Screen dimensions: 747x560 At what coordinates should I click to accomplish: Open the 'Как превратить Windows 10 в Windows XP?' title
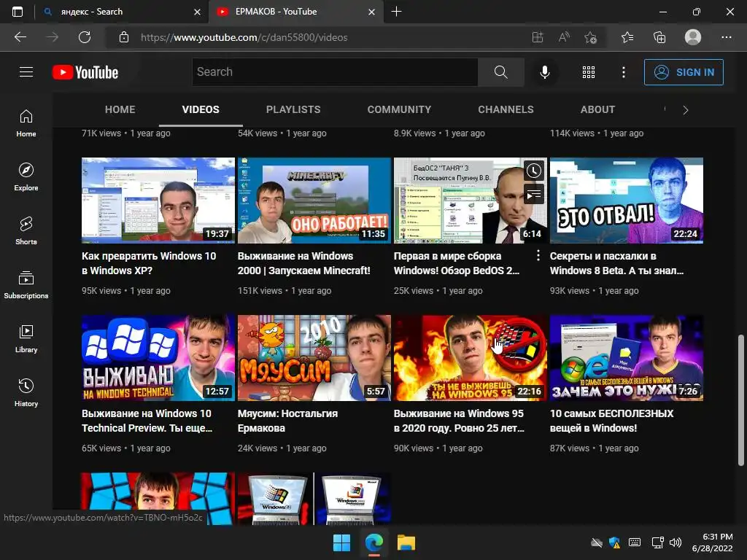click(x=149, y=262)
